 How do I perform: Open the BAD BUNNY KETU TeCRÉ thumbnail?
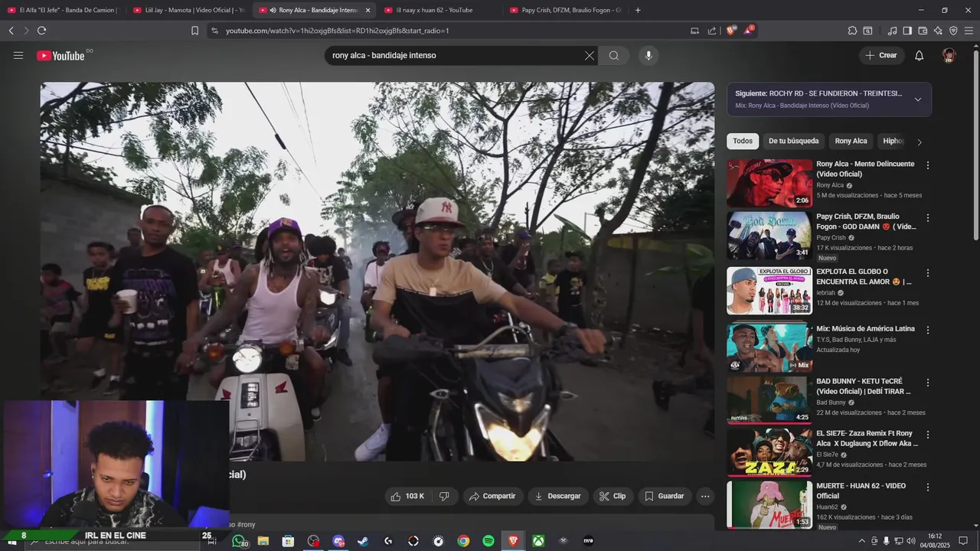click(769, 399)
